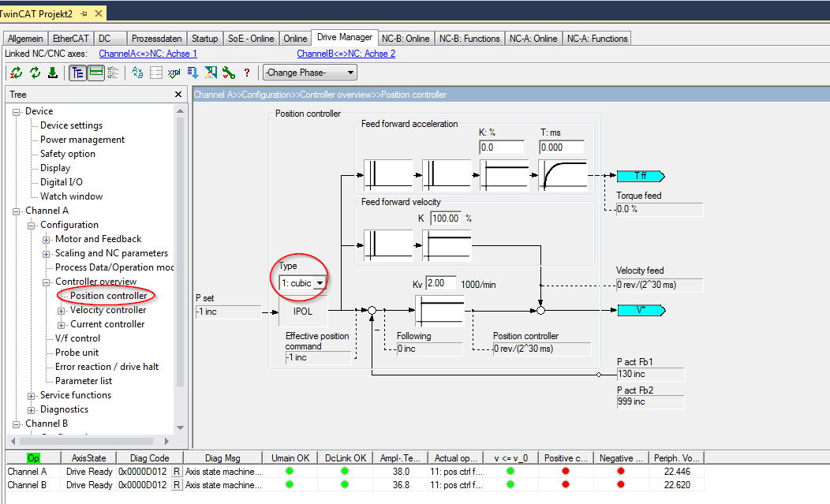Click the red-green refresh arrows toolbar icon
This screenshot has height=504, width=830.
(17, 73)
